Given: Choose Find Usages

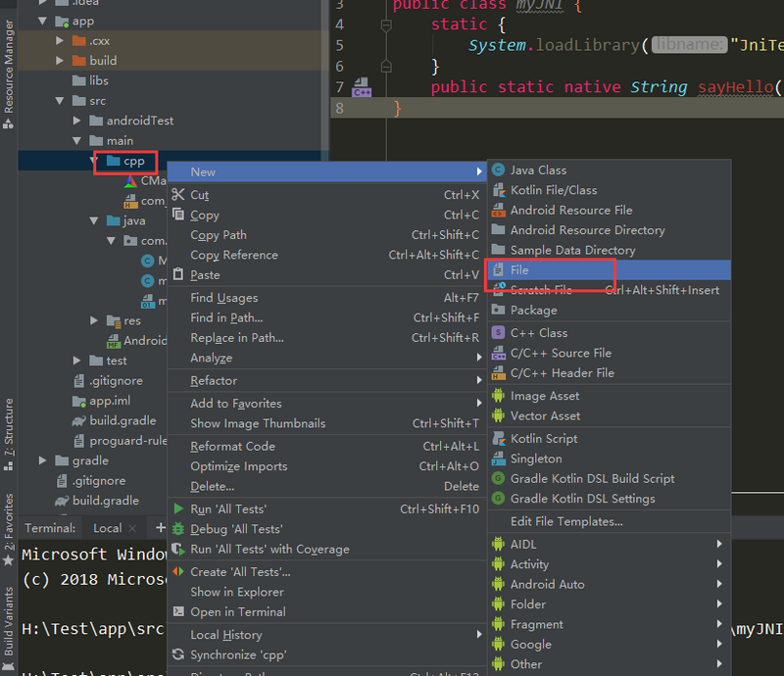Looking at the screenshot, I should pos(326,298).
